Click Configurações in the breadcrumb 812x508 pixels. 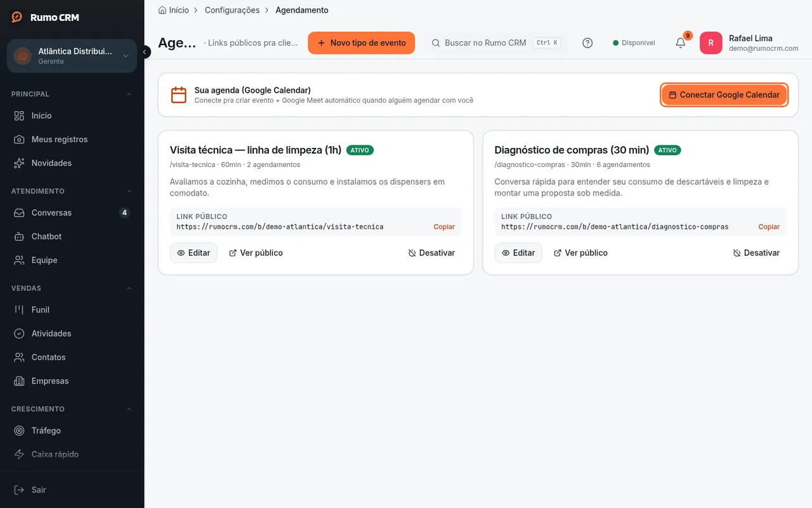pyautogui.click(x=232, y=10)
